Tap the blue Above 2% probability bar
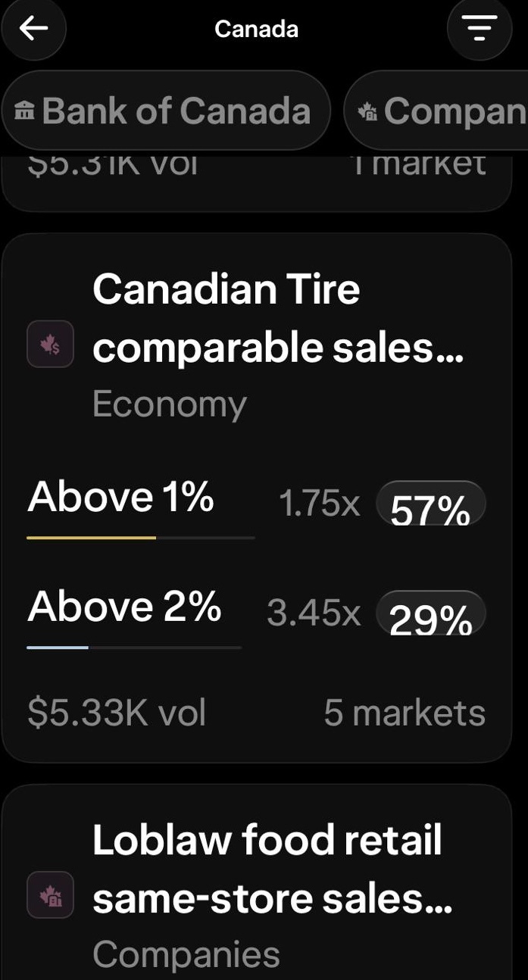 pyautogui.click(x=134, y=648)
